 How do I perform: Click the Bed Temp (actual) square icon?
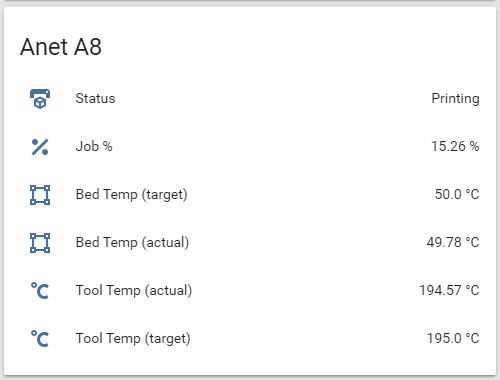tap(40, 243)
